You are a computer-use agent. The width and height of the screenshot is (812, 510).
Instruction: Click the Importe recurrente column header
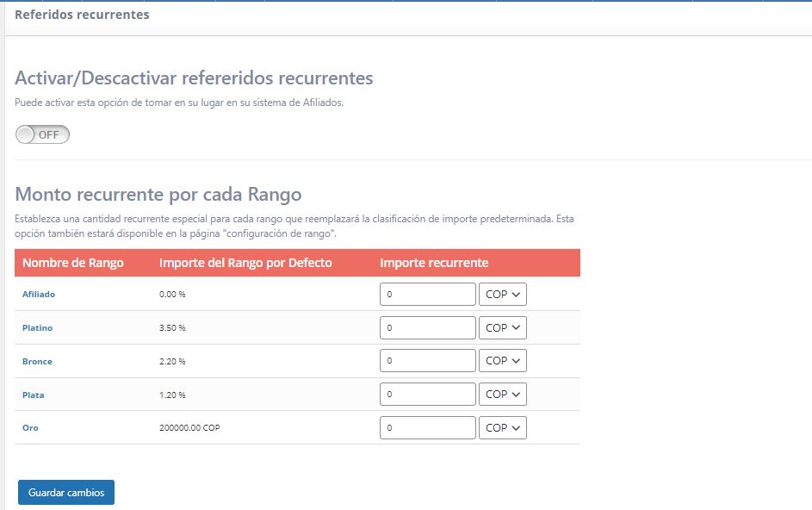(x=436, y=263)
